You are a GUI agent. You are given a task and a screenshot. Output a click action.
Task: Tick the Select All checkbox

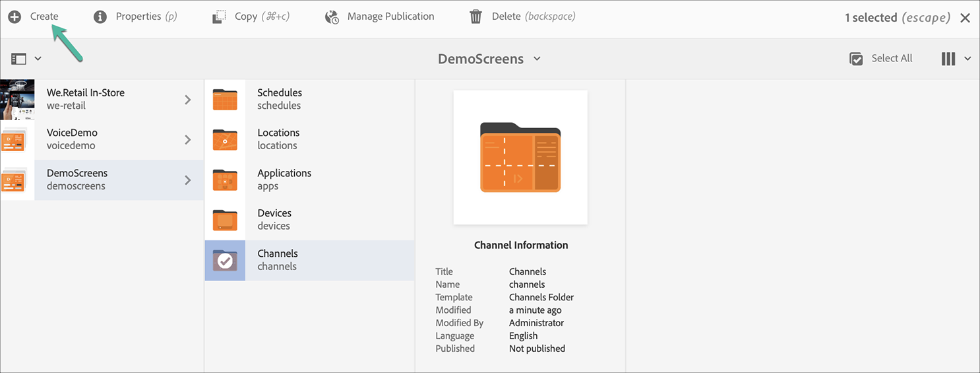pyautogui.click(x=856, y=59)
